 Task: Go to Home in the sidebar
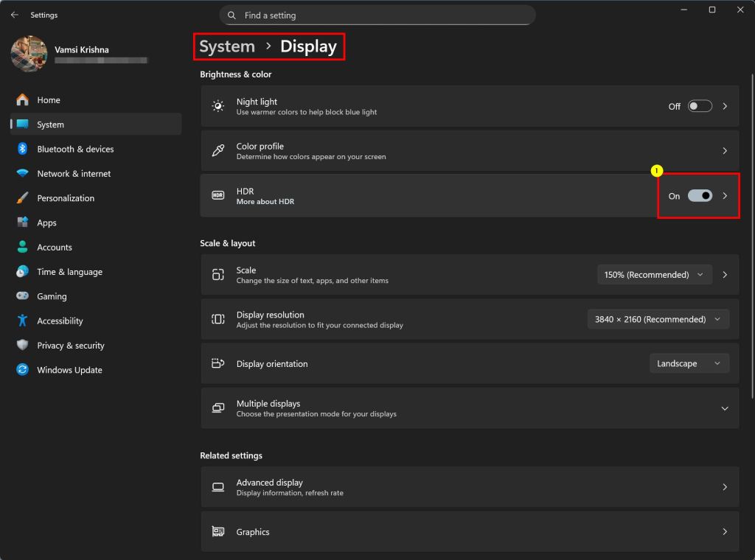tap(96, 99)
